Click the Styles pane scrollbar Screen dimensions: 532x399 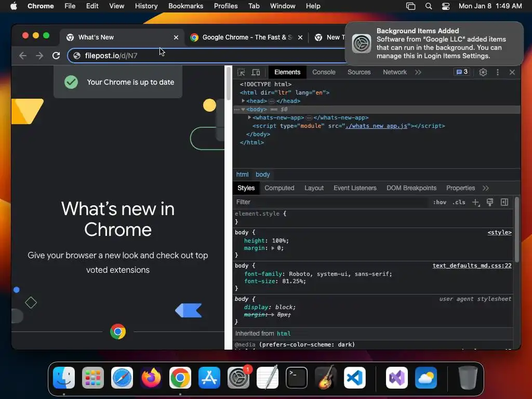[x=517, y=230]
